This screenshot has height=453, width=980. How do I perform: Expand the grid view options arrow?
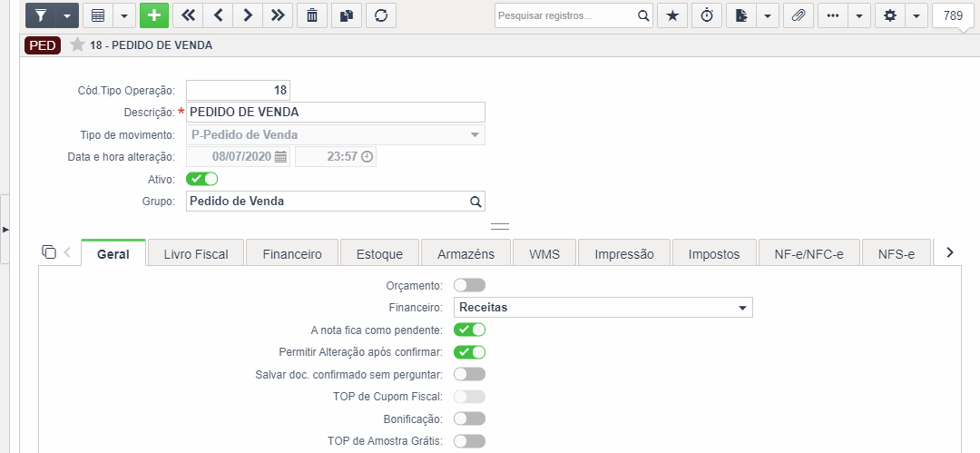coord(123,15)
